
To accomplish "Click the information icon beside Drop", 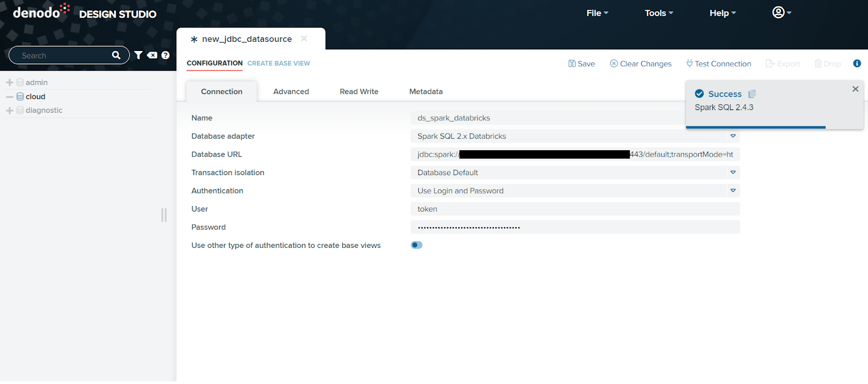I will (x=857, y=63).
